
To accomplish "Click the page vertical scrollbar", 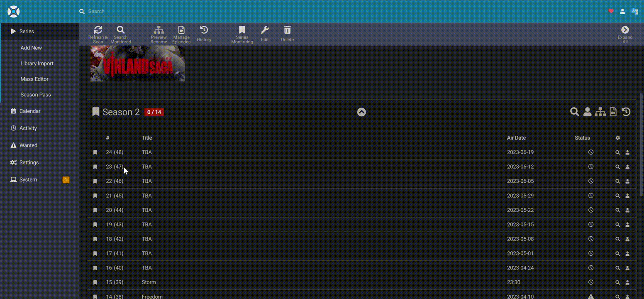I will tap(642, 145).
